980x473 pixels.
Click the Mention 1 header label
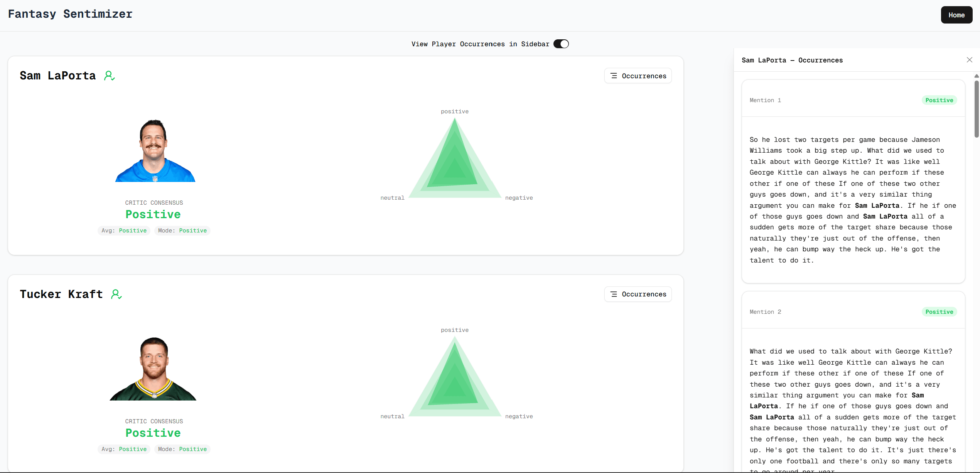[765, 100]
